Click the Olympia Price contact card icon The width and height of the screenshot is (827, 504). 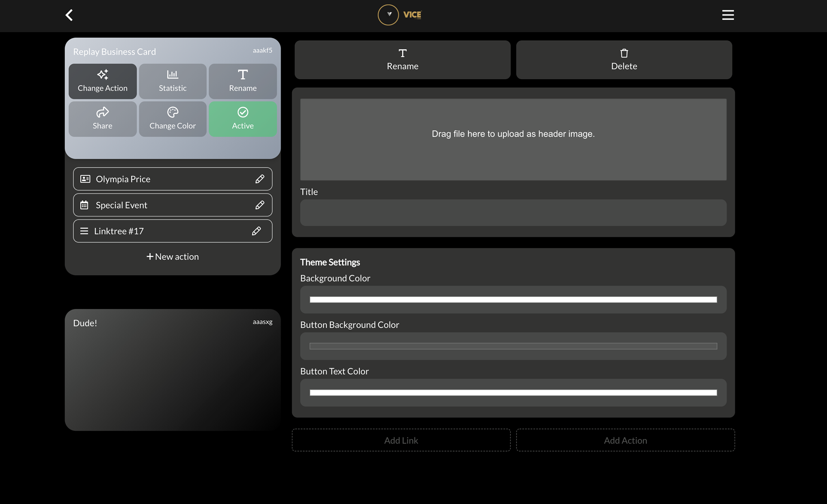click(85, 178)
